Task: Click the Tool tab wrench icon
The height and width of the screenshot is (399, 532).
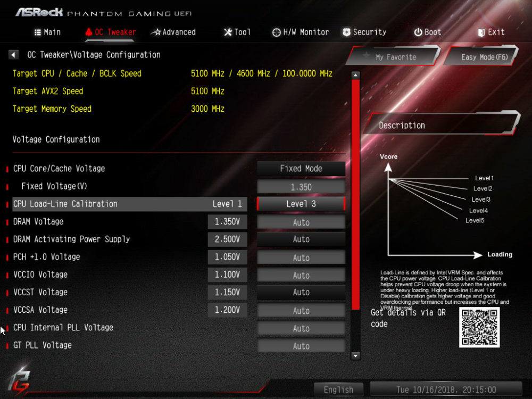Action: coord(228,32)
